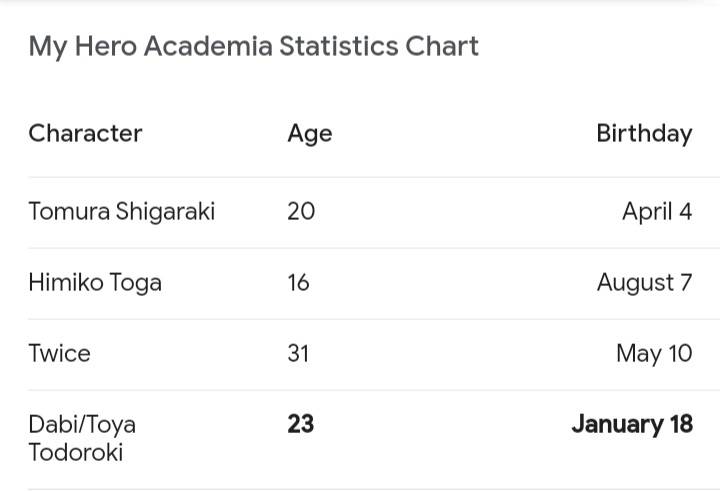Click the My Hero Academia Statistics Chart title
Image resolution: width=720 pixels, height=491 pixels.
pos(253,46)
